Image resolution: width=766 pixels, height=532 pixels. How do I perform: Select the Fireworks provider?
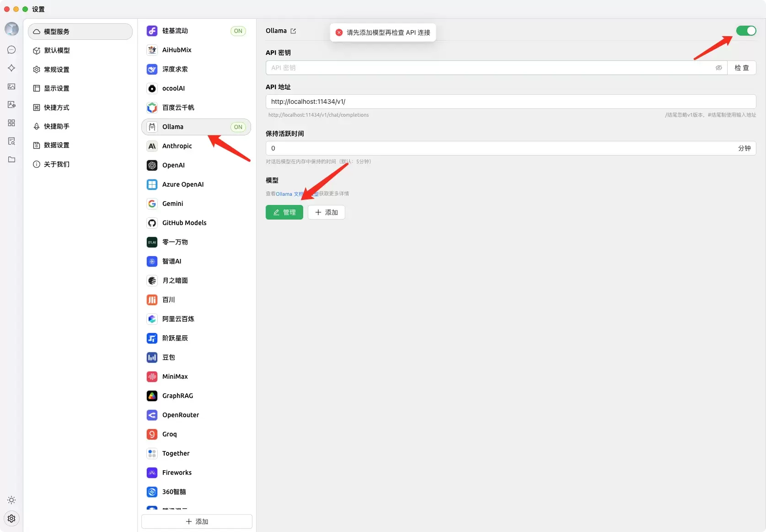[196, 473]
